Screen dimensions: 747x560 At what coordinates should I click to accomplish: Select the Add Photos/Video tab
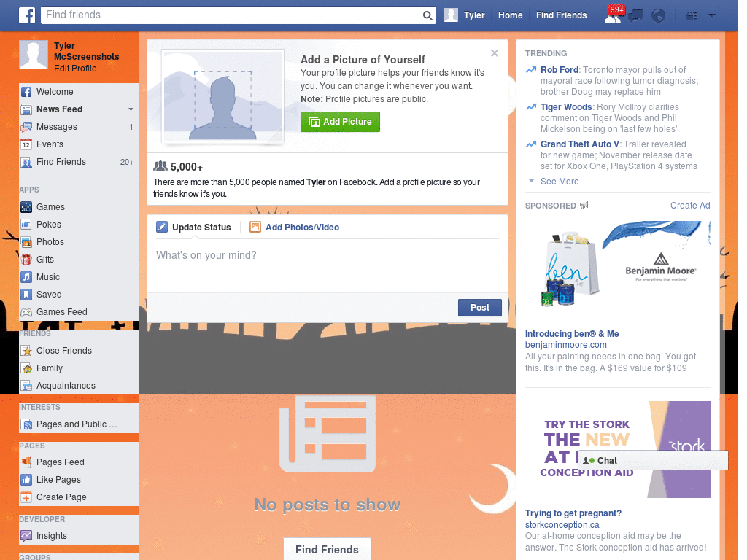295,227
